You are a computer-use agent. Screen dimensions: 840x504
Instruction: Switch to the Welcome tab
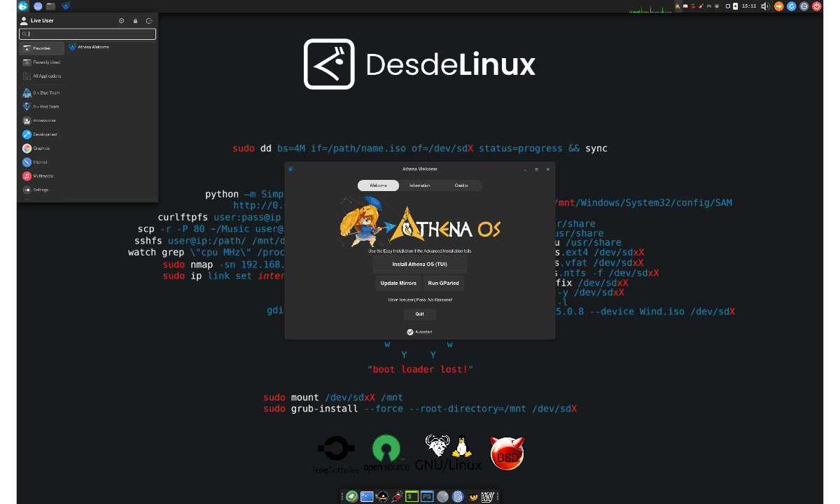378,185
